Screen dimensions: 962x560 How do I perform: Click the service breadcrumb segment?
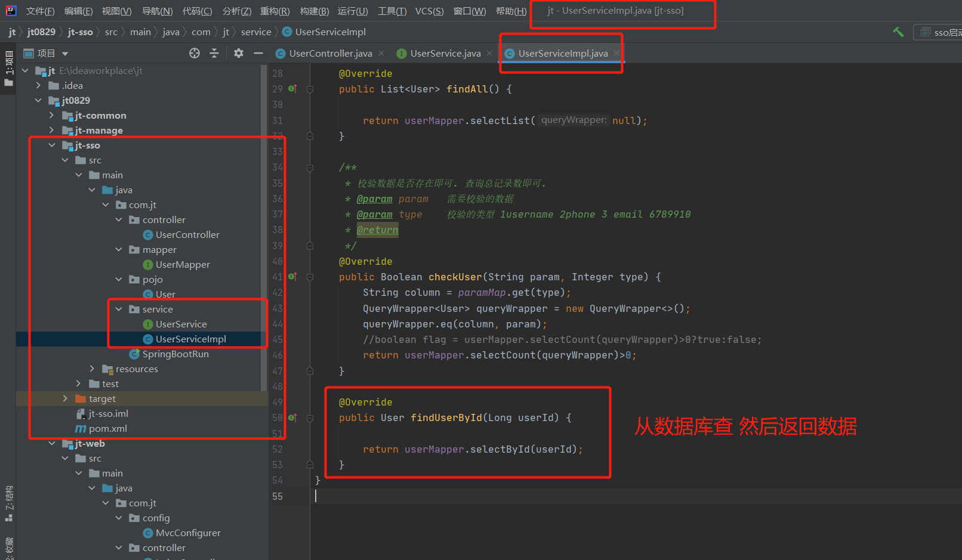[x=256, y=32]
